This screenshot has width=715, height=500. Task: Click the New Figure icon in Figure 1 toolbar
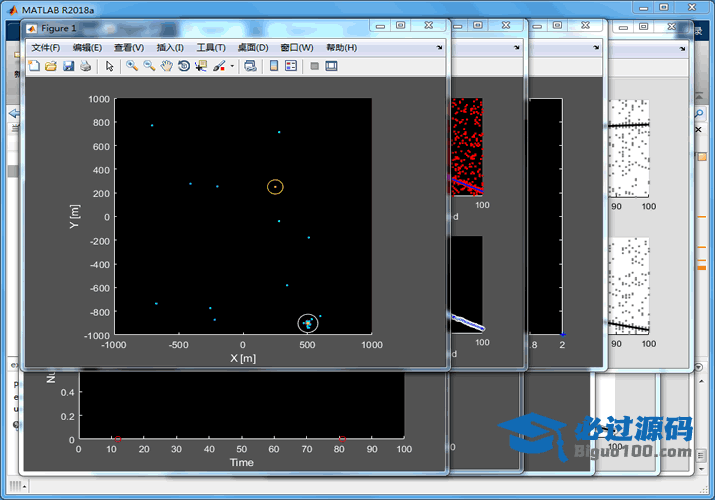34,66
